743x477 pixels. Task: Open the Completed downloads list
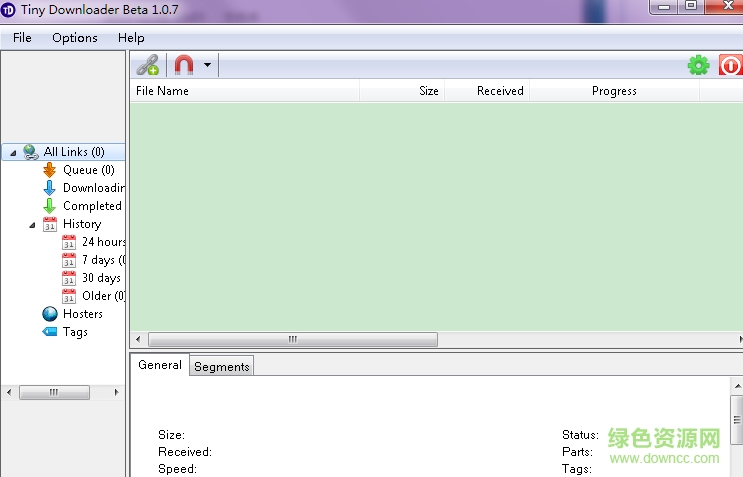pos(92,206)
